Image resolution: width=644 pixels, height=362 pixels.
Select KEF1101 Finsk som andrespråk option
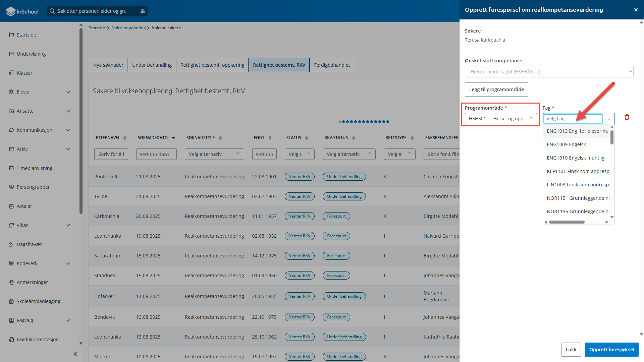(x=576, y=171)
